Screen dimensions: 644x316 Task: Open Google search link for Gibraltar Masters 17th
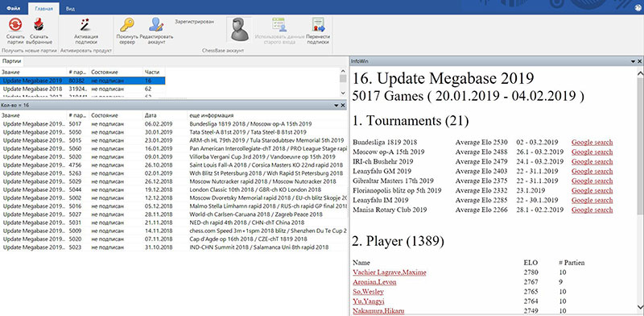[x=592, y=181]
